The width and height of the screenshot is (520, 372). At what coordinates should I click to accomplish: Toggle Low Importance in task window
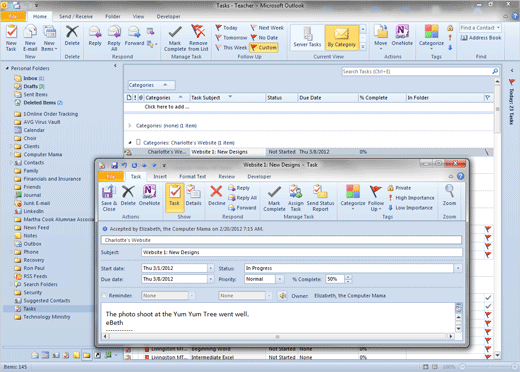pyautogui.click(x=410, y=208)
